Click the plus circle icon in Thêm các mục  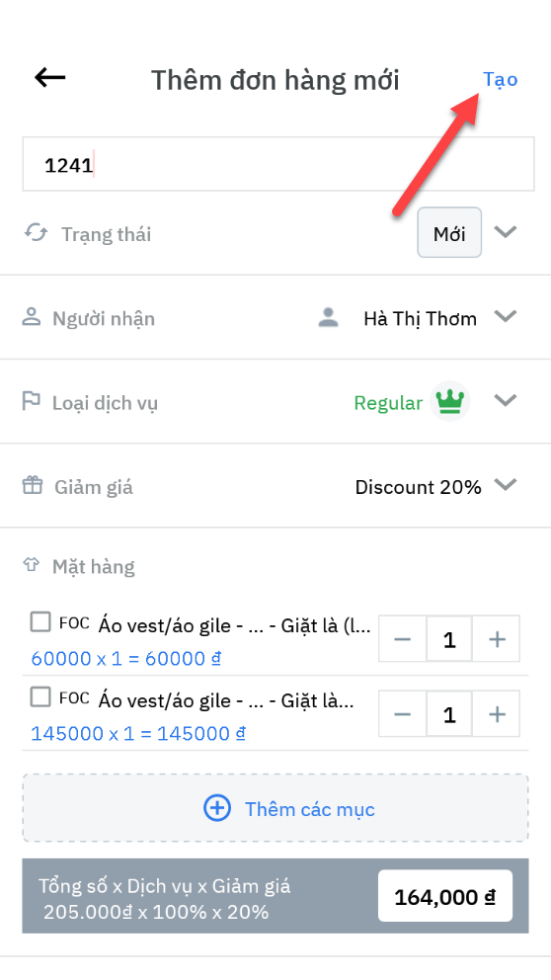pos(217,808)
